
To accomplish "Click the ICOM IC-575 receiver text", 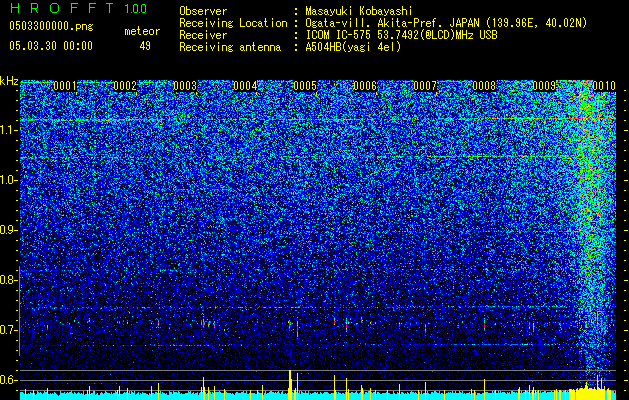I will click(x=401, y=35).
